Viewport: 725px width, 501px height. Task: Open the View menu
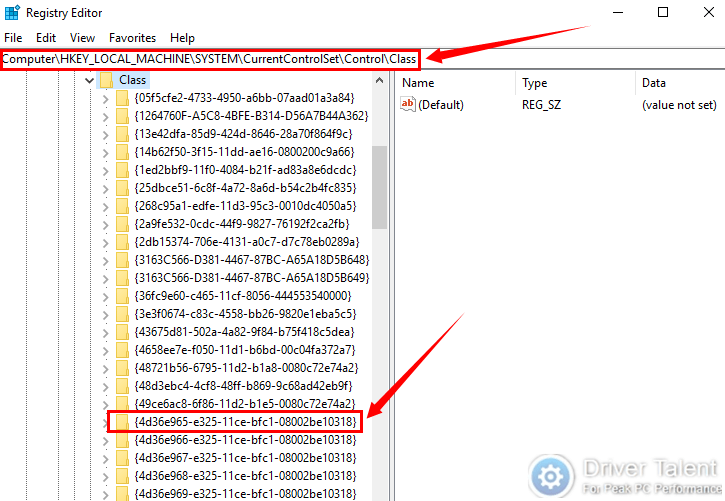[x=82, y=38]
